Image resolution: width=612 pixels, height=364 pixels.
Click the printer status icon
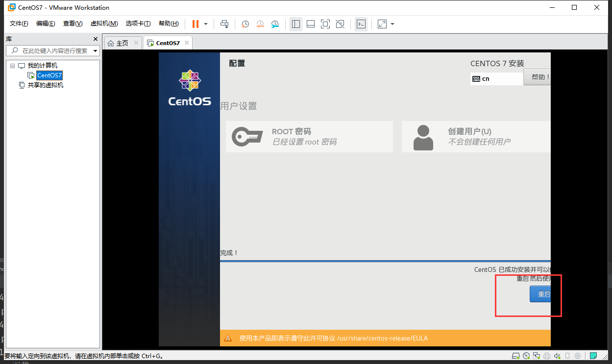point(547,356)
